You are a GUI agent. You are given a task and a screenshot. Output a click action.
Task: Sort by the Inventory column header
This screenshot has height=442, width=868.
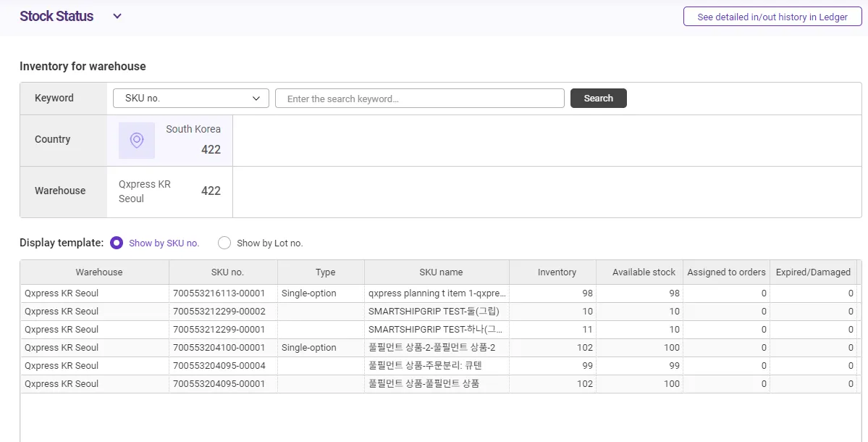click(557, 272)
